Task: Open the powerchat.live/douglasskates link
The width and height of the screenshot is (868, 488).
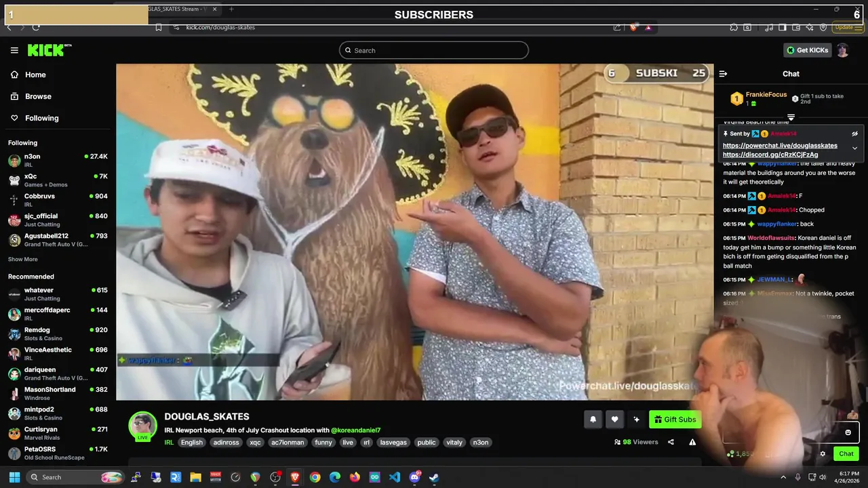Action: [780, 146]
